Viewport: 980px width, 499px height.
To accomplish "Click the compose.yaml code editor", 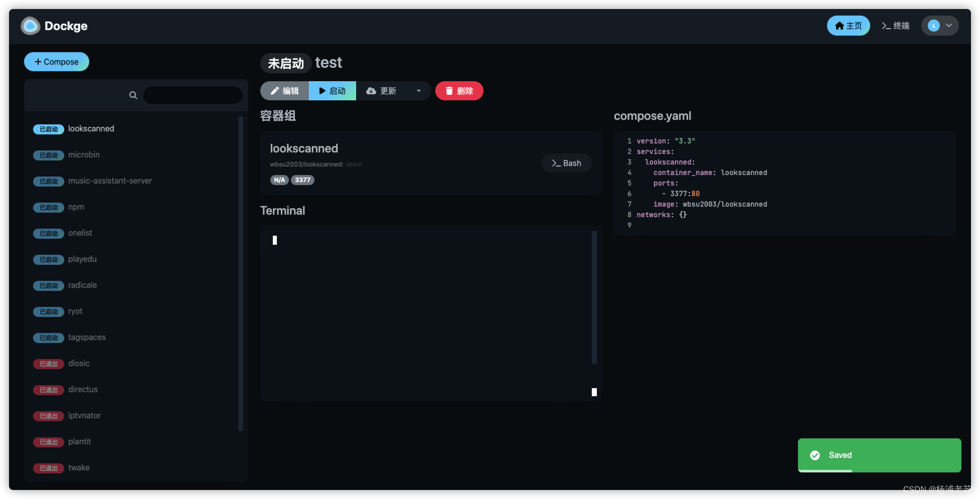I will [784, 183].
